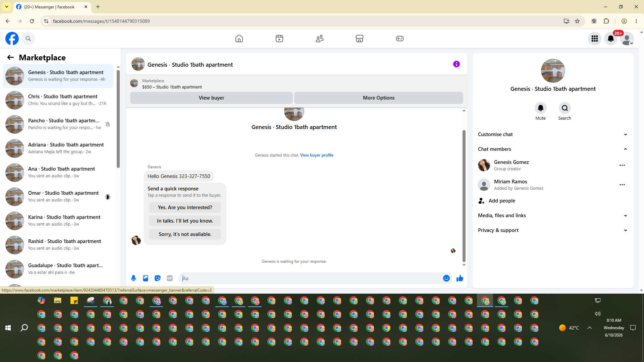Viewport: 644px width, 362px height.
Task: Open the Friends icon in top navigation
Action: click(x=320, y=39)
